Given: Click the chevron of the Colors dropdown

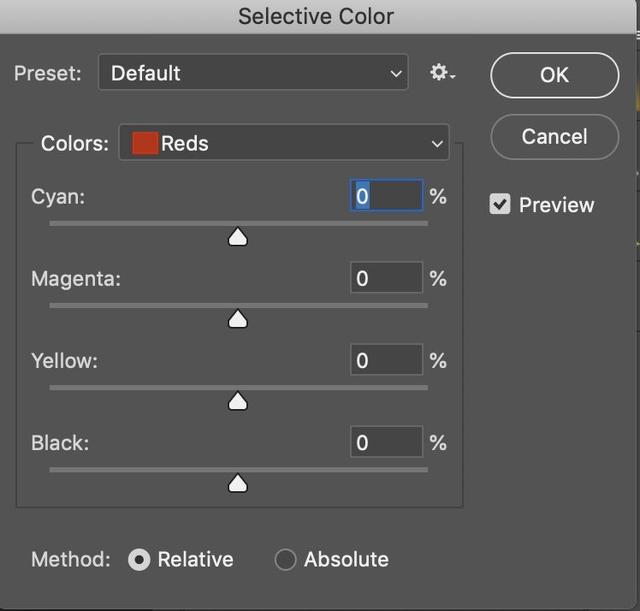Looking at the screenshot, I should pos(437,144).
